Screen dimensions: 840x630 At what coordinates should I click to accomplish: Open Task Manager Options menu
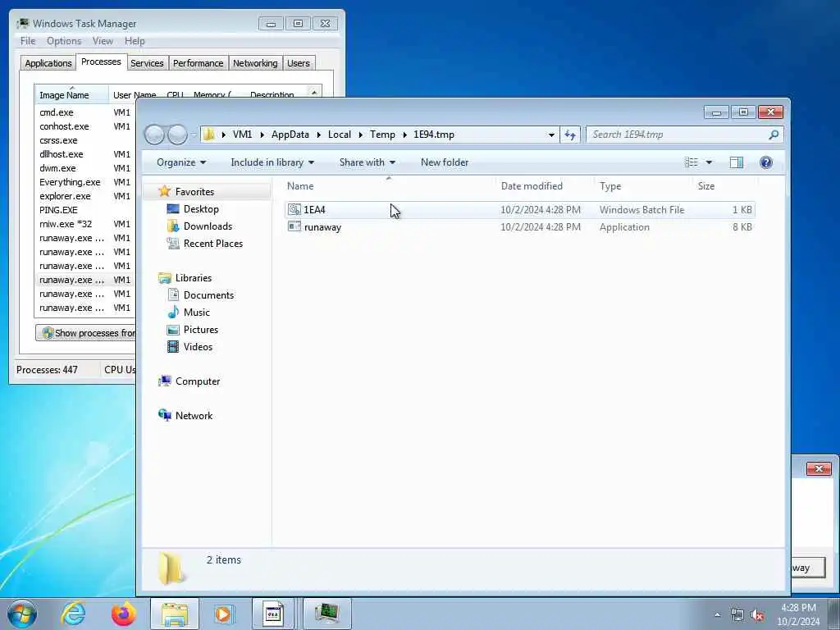pyautogui.click(x=64, y=41)
